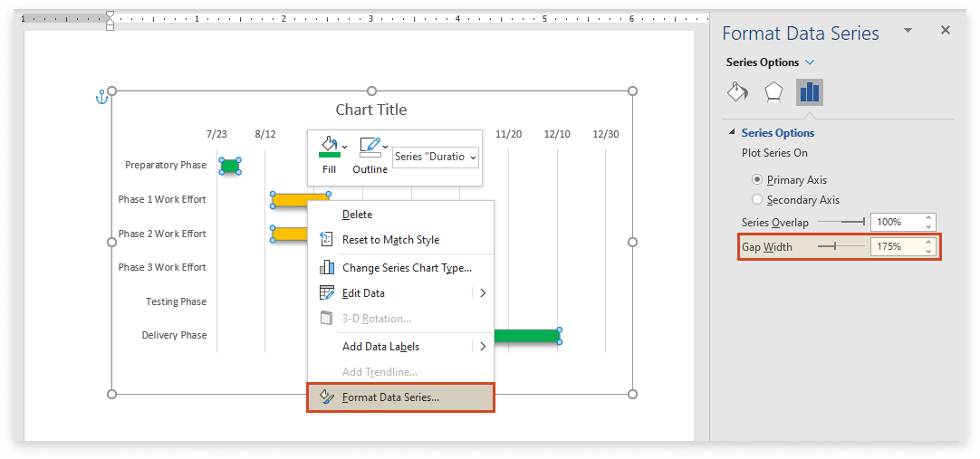Select the green Delivery Phase bar
The width and height of the screenshot is (980, 459).
click(x=527, y=336)
